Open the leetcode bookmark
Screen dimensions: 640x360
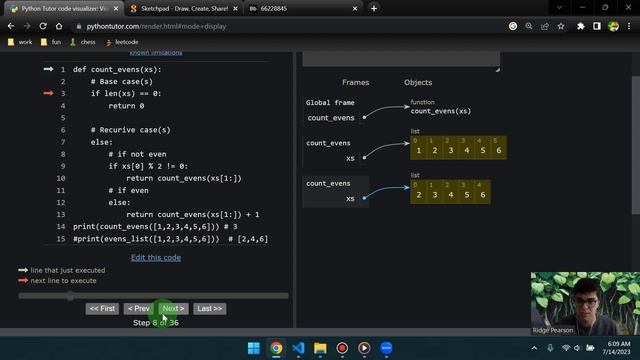coord(122,42)
